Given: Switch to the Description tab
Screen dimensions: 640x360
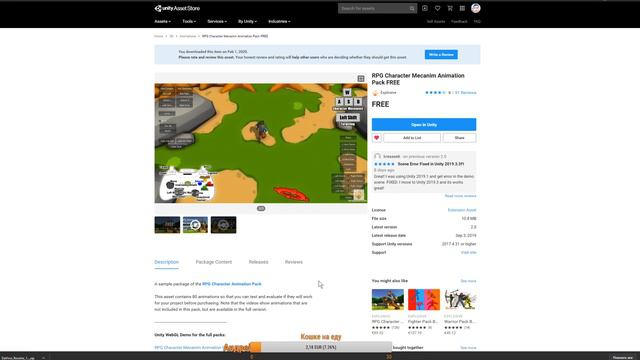Looking at the screenshot, I should (x=167, y=262).
